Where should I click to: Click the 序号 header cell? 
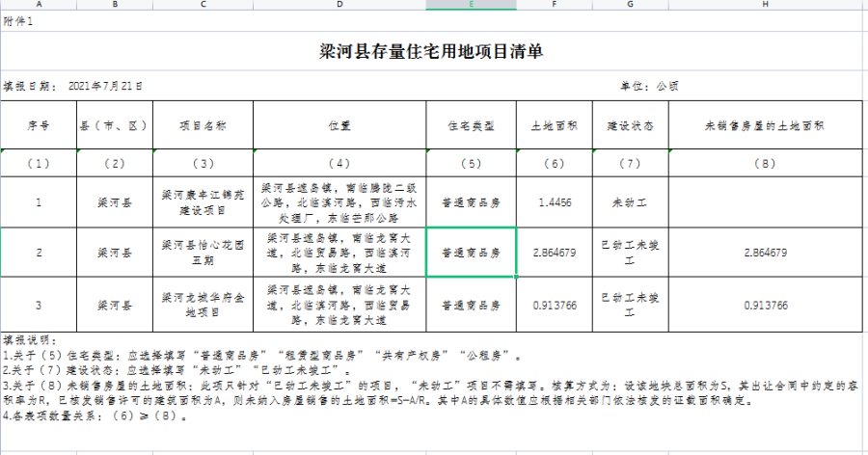pos(39,125)
